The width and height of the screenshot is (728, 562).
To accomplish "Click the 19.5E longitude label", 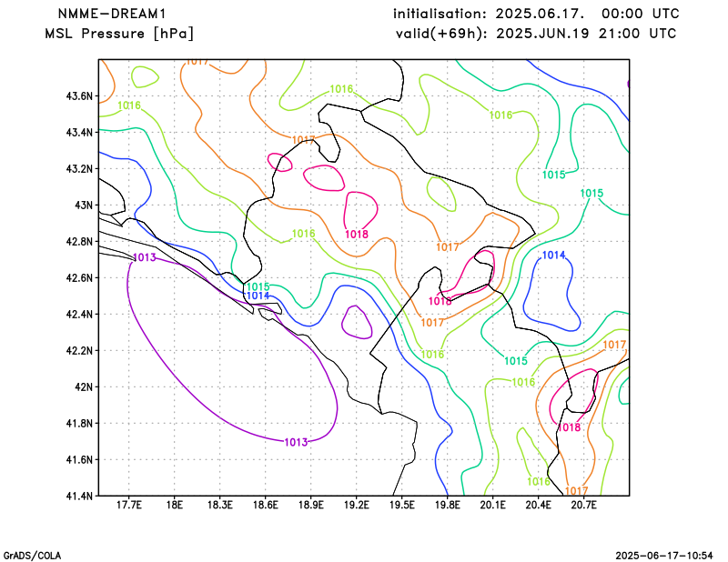I will click(x=402, y=505).
